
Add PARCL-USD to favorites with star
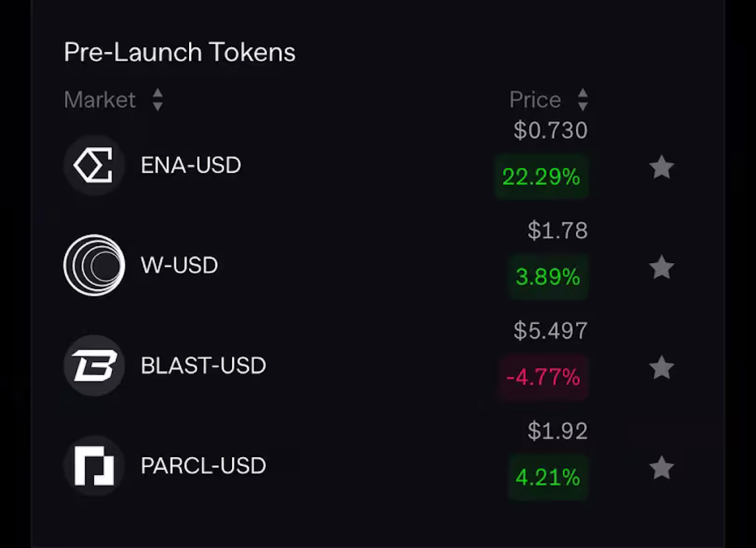click(661, 467)
